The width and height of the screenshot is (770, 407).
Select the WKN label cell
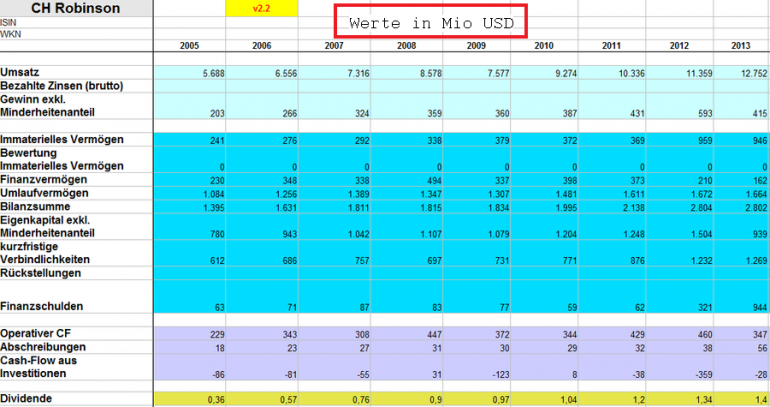tap(76, 34)
